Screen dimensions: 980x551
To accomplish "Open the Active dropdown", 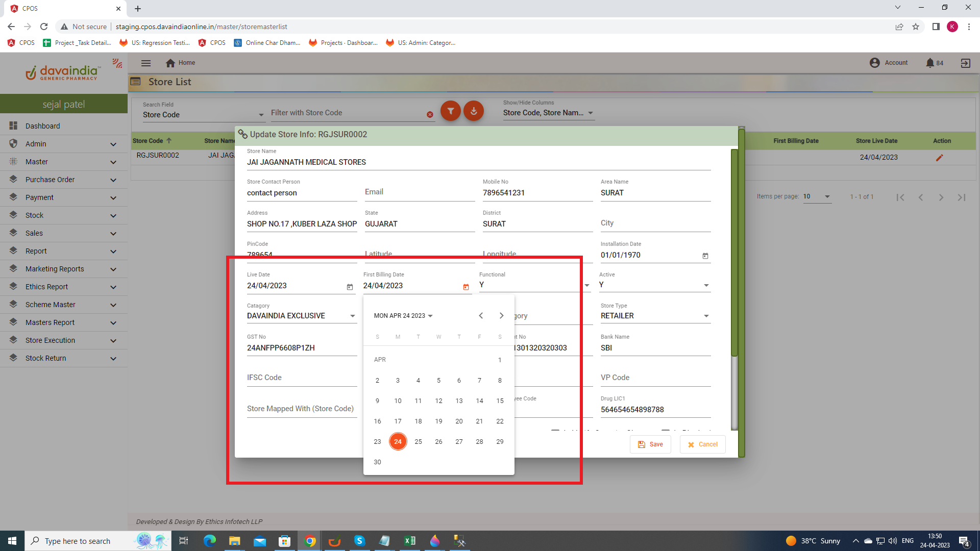I will (x=706, y=285).
